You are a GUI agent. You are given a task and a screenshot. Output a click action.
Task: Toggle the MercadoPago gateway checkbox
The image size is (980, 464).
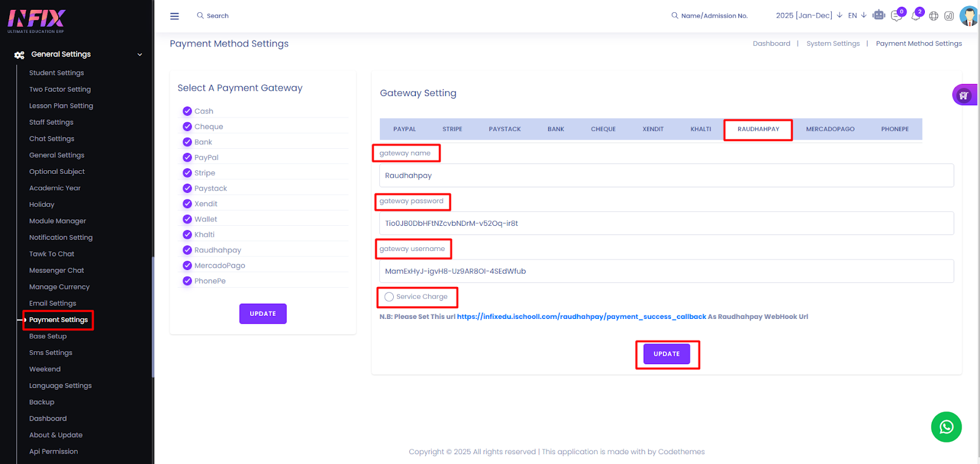click(187, 265)
